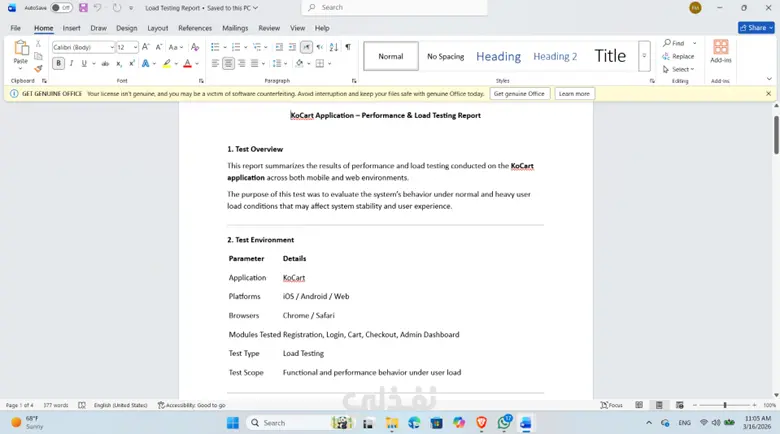Expand the Numbering dropdown arrow

[x=246, y=47]
